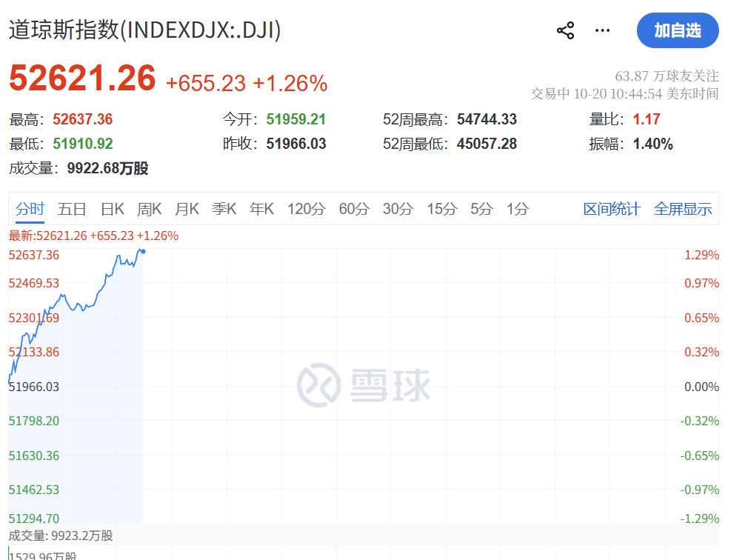Open the three-dot more options menu
This screenshot has height=560, width=742.
click(602, 31)
